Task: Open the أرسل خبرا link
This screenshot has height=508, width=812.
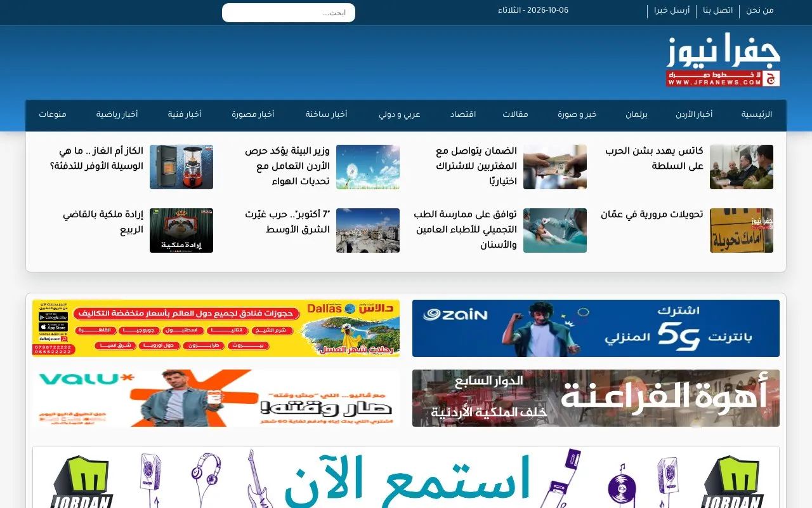Action: tap(672, 11)
